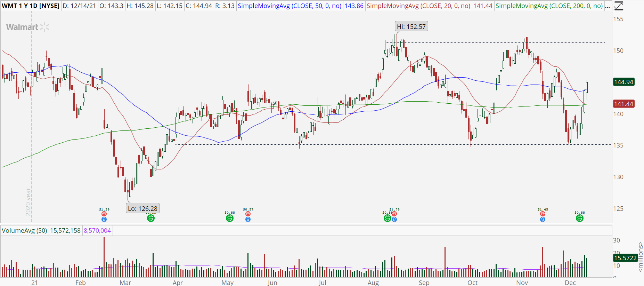Click the date field D: 12/14/21

pyautogui.click(x=79, y=6)
